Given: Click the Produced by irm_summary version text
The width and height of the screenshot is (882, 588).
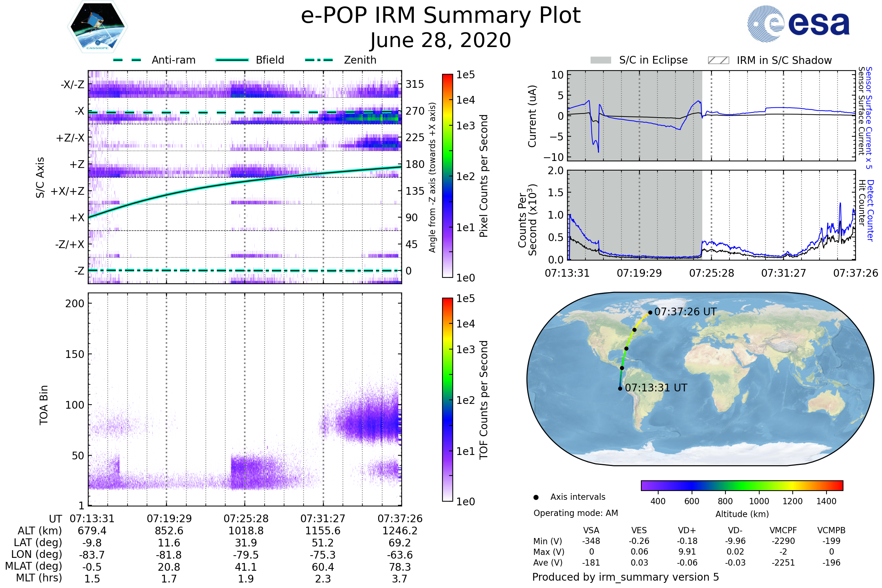Looking at the screenshot, I should point(625,577).
